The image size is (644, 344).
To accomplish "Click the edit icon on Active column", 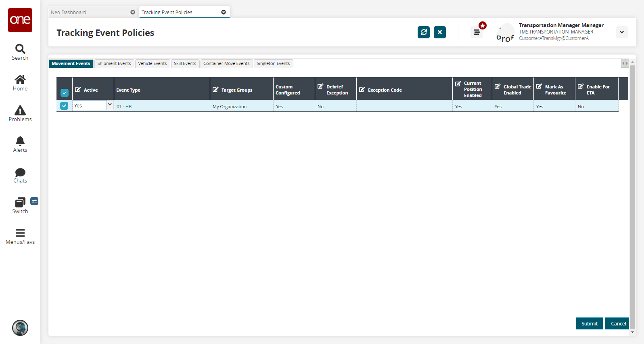I will [78, 90].
